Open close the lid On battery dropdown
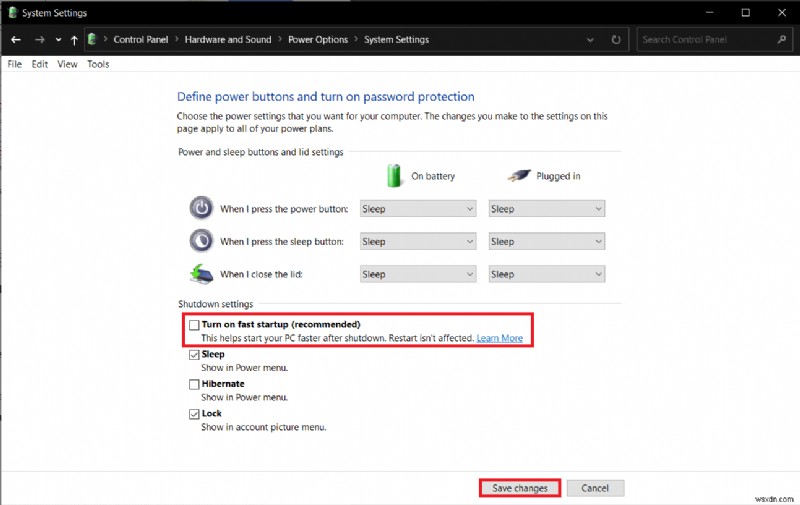The image size is (800, 505). tap(418, 274)
